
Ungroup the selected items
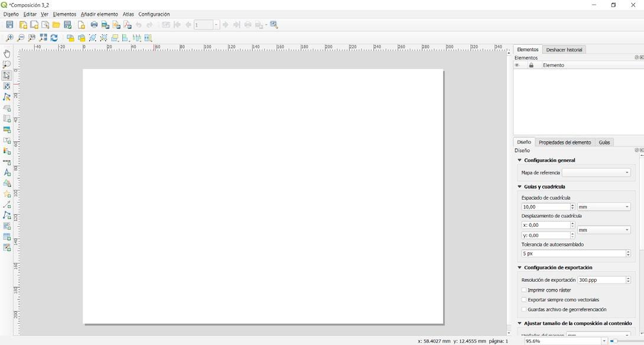pos(104,38)
